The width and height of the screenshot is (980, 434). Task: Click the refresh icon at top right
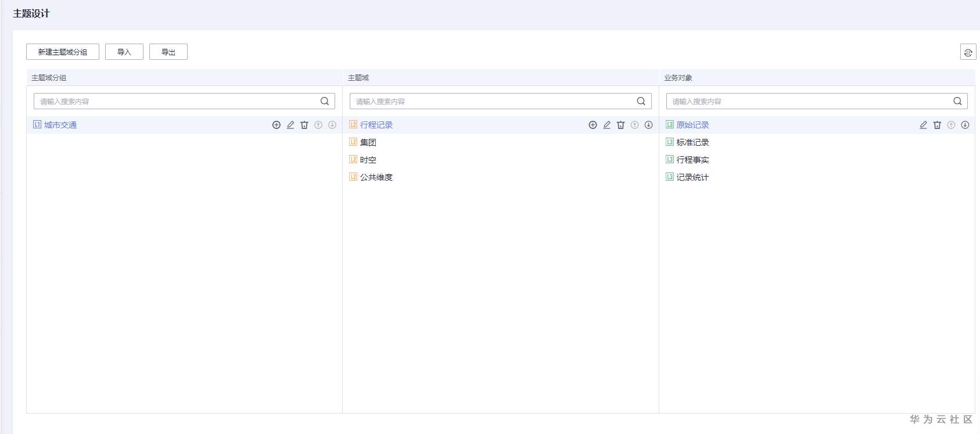coord(968,52)
